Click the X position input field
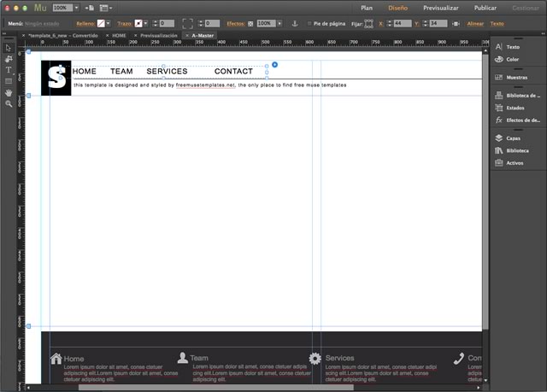This screenshot has width=547, height=392. point(403,23)
